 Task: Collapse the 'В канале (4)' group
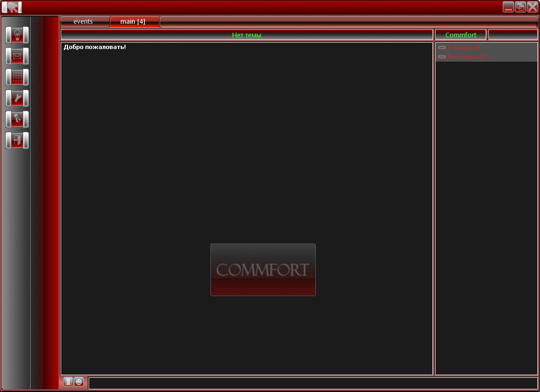442,47
